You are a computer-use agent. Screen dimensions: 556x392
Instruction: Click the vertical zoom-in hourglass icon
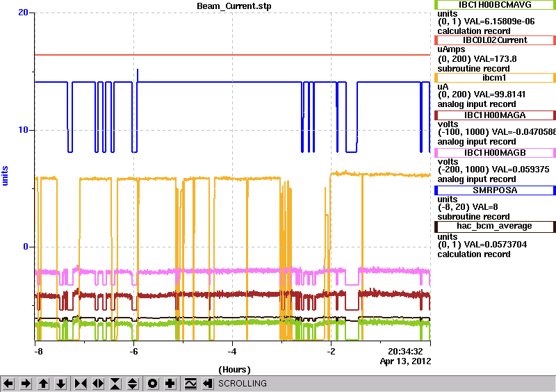point(115,384)
